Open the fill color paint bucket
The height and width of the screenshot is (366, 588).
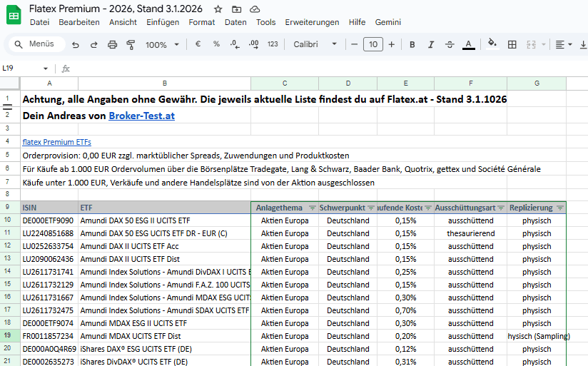coord(492,44)
